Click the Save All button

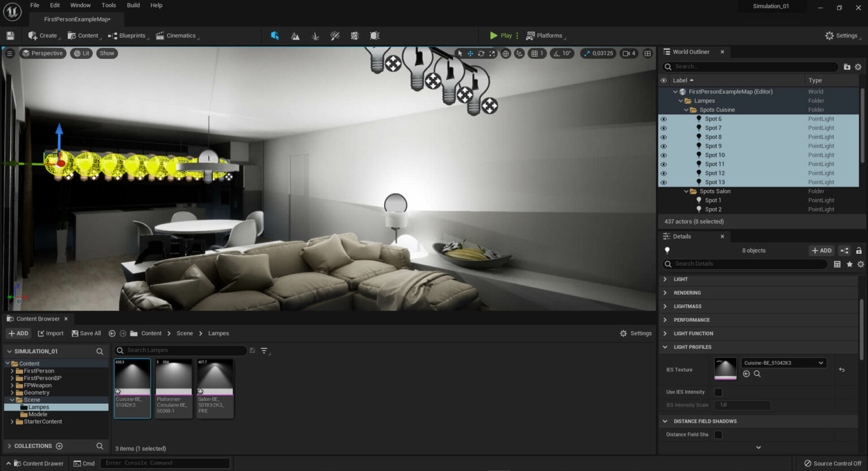(x=86, y=334)
